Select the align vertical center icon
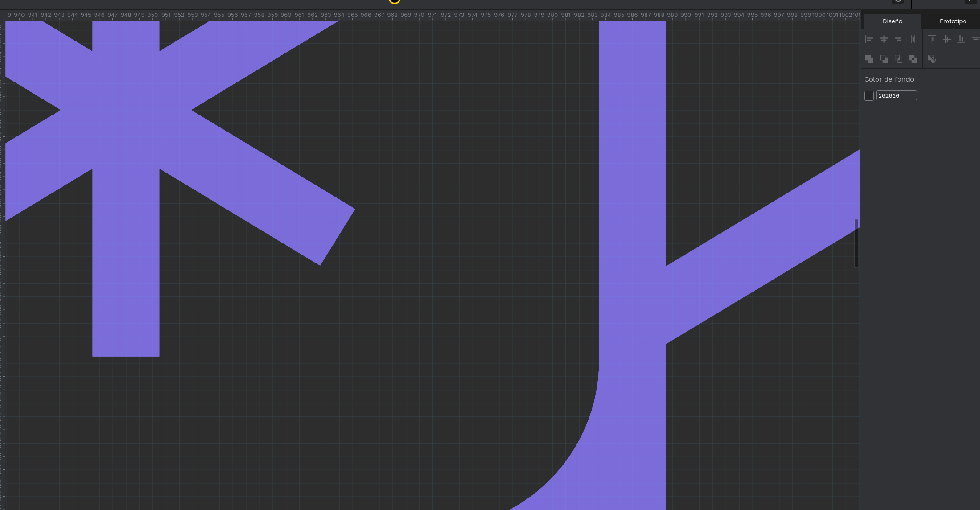 (947, 39)
